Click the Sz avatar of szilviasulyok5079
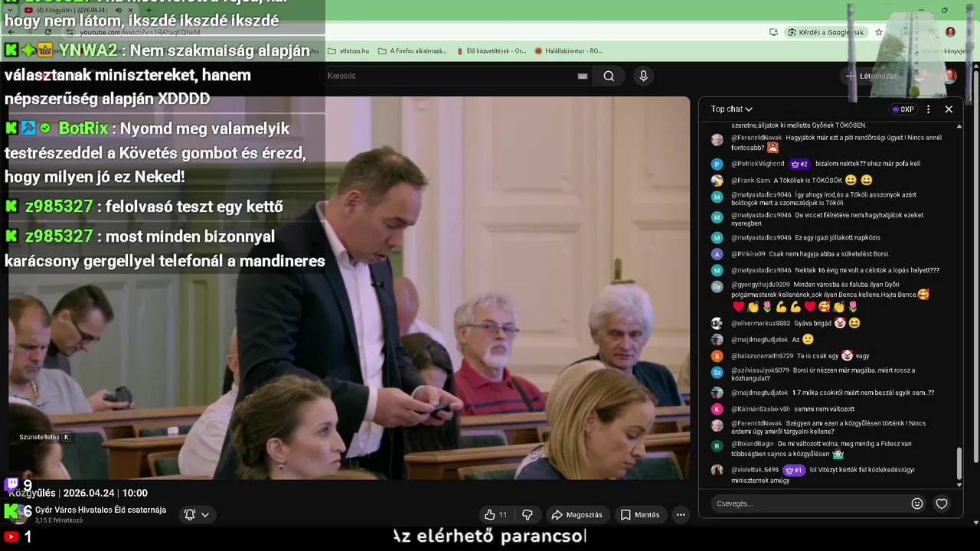This screenshot has width=980, height=551. tap(717, 372)
